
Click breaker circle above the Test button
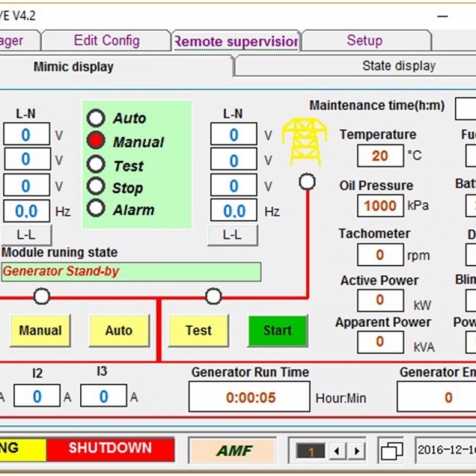click(213, 296)
